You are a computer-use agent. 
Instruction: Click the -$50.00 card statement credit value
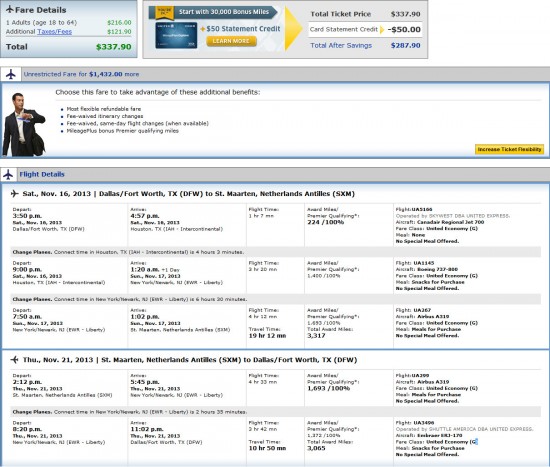404,29
